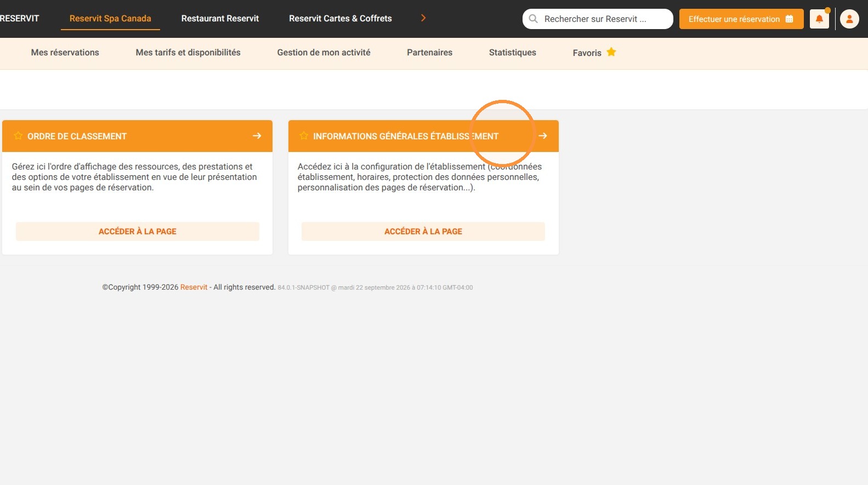This screenshot has height=485, width=868.
Task: Click the magnifying glass search icon
Action: (533, 19)
